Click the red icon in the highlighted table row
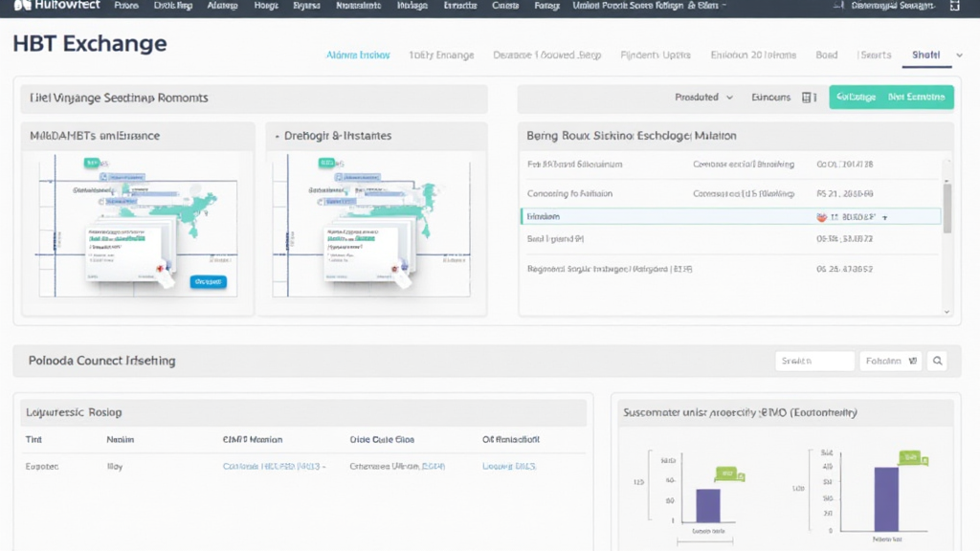 822,217
